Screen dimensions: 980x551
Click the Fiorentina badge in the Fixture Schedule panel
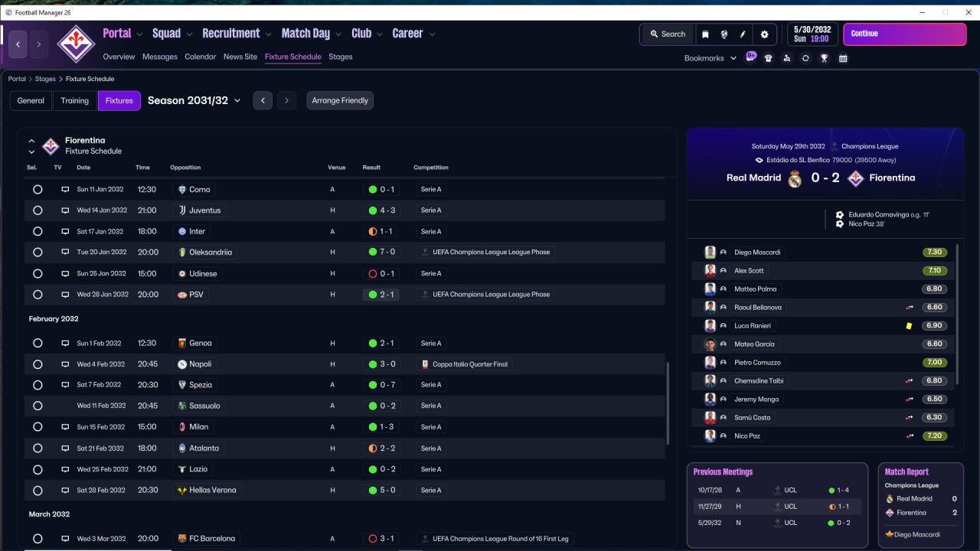pos(51,145)
